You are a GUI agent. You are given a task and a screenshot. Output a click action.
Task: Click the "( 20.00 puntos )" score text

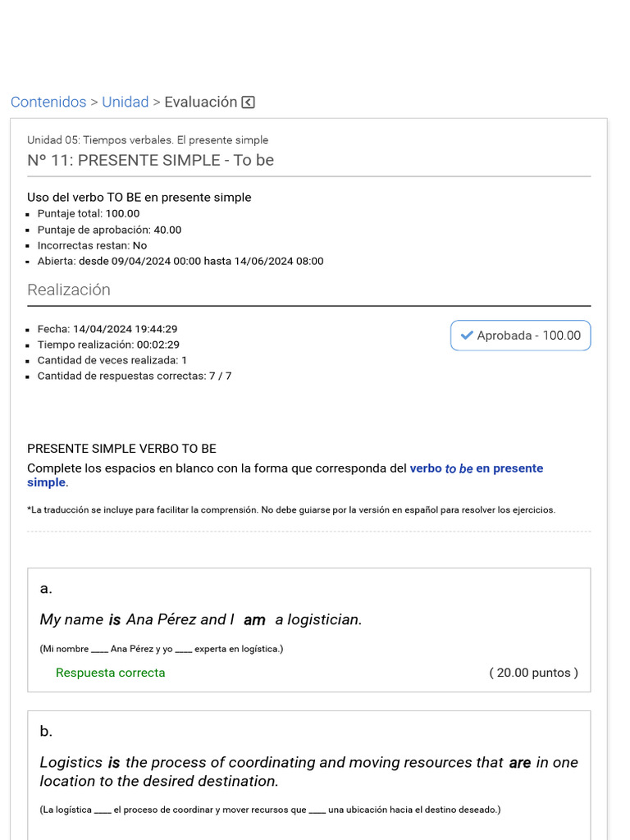(x=533, y=673)
